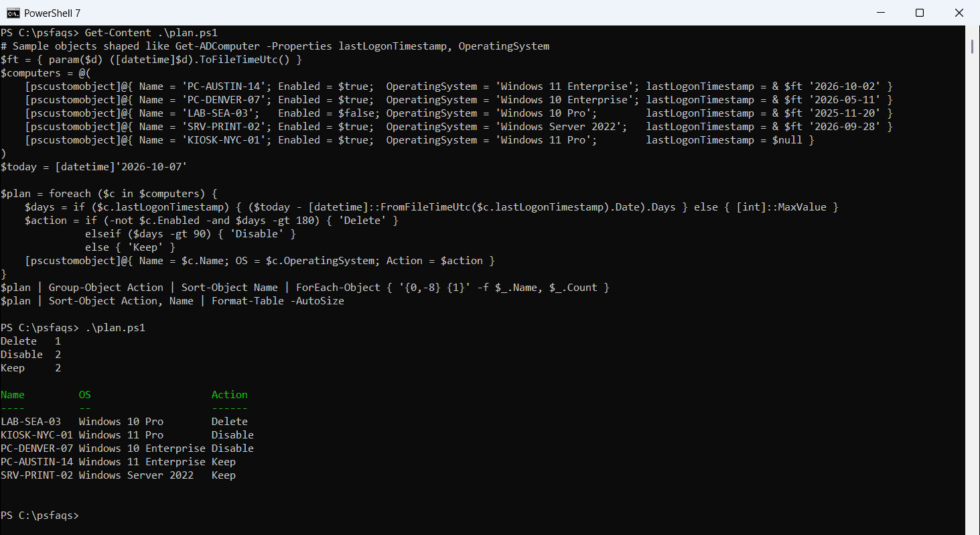
Task: Click 'KIOSK-NYC-01' in the output table
Action: [37, 435]
